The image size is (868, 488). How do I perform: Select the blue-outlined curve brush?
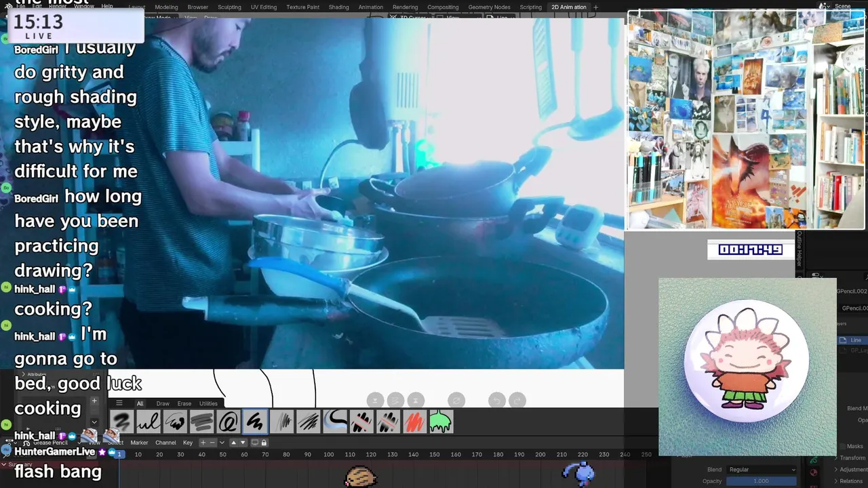335,422
